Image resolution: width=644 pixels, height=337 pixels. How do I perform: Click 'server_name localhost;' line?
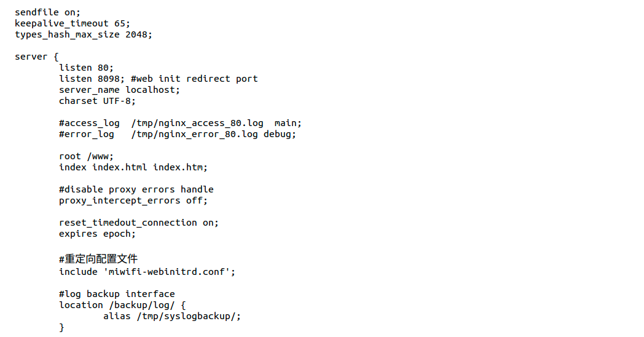119,90
